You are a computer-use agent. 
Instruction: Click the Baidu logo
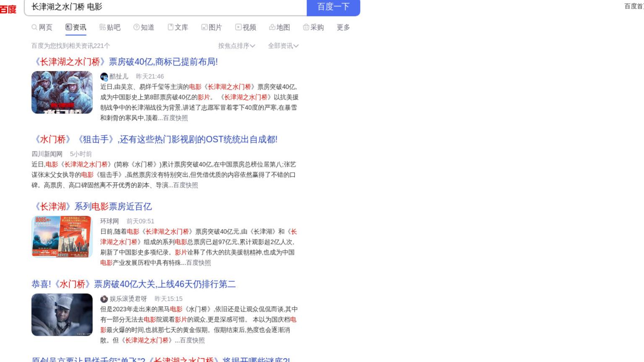(8, 9)
